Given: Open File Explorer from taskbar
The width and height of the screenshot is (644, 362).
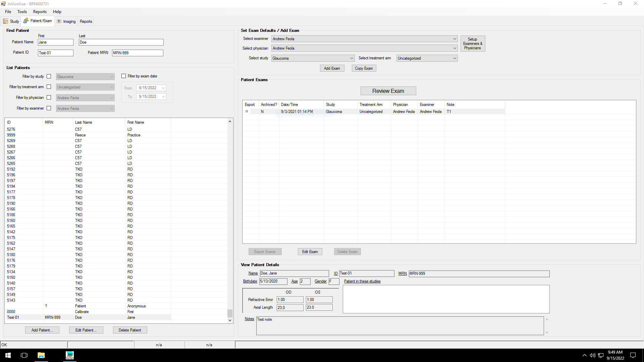Looking at the screenshot, I should coord(41,355).
